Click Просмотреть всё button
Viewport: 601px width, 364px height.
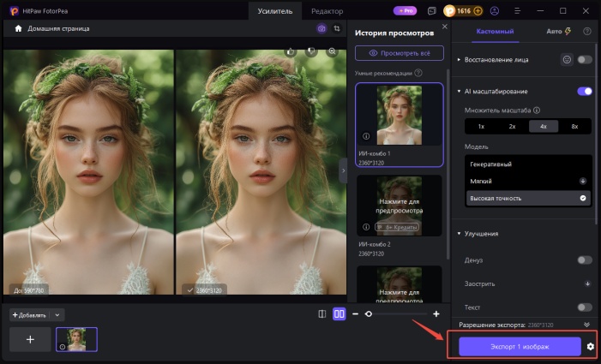pyautogui.click(x=400, y=53)
